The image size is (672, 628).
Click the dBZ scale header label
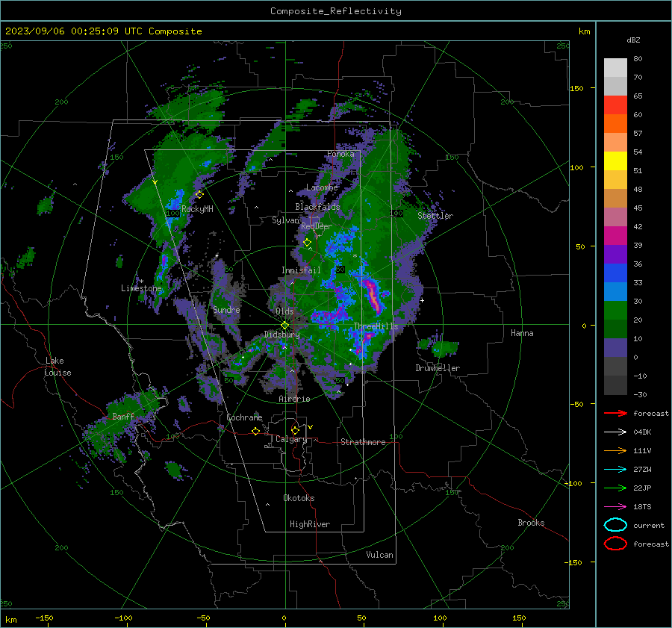click(633, 40)
